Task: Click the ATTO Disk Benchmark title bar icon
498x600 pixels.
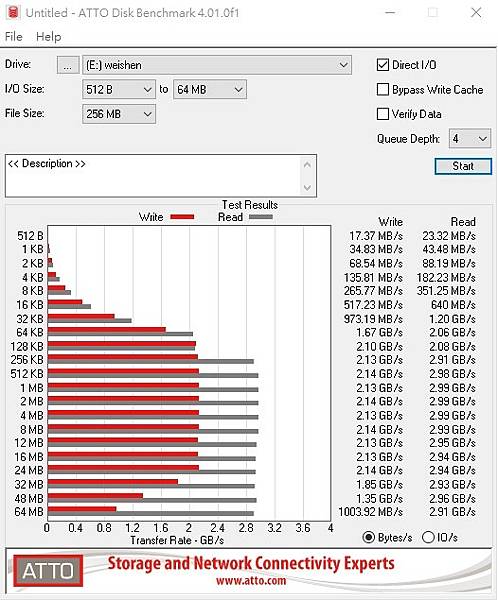Action: point(13,12)
